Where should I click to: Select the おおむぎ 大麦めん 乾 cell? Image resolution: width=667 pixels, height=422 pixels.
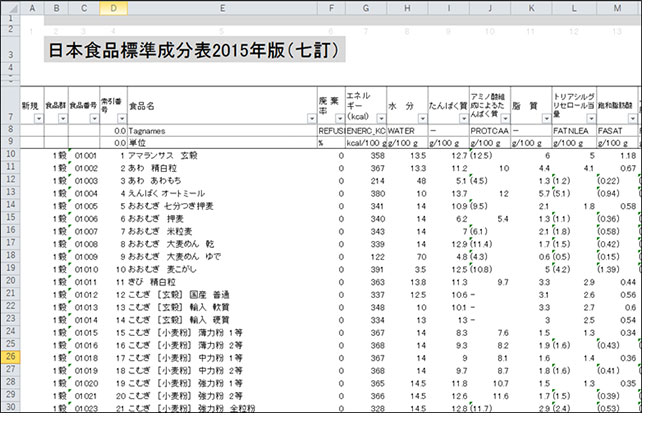222,244
